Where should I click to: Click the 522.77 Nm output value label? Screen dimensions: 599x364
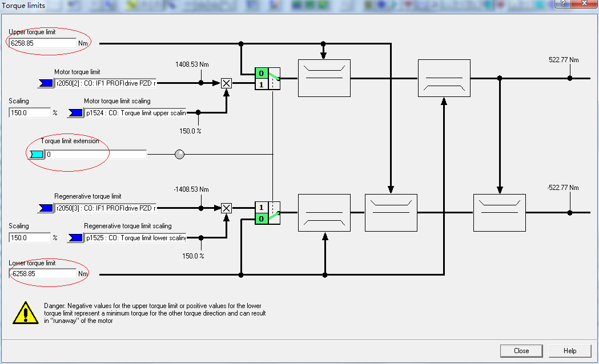tap(564, 59)
